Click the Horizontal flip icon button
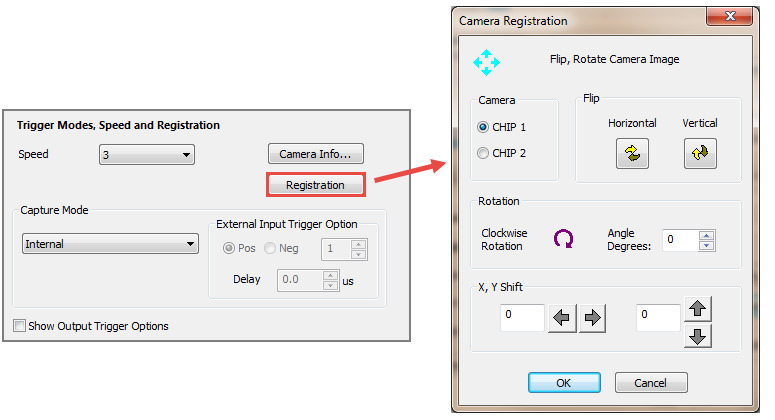This screenshot has width=775, height=420. (x=632, y=153)
